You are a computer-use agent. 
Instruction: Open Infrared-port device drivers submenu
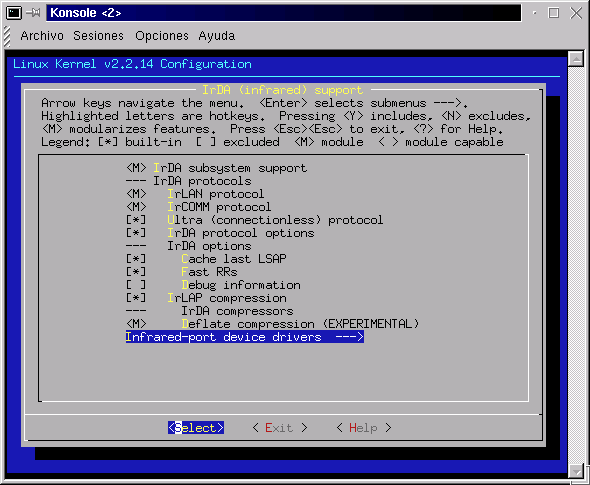245,337
